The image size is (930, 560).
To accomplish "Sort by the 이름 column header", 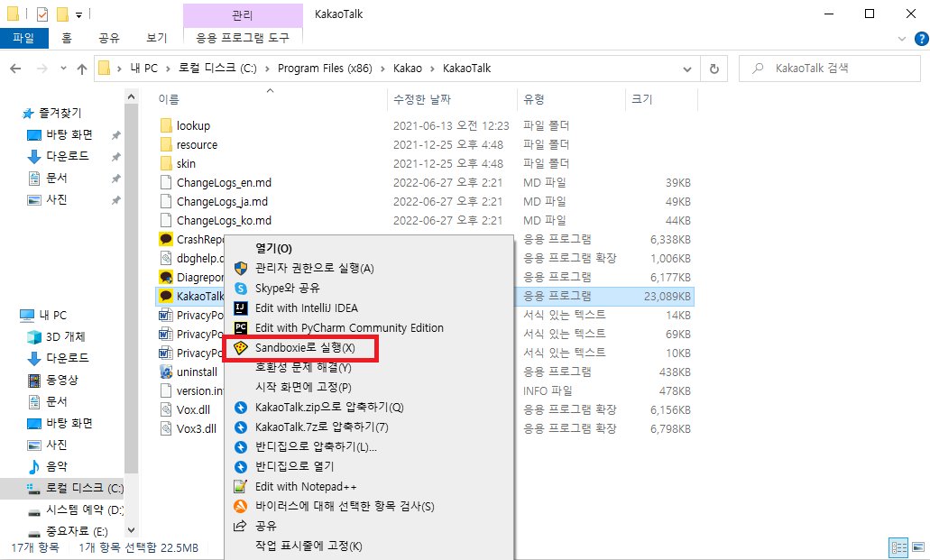I will pos(169,99).
